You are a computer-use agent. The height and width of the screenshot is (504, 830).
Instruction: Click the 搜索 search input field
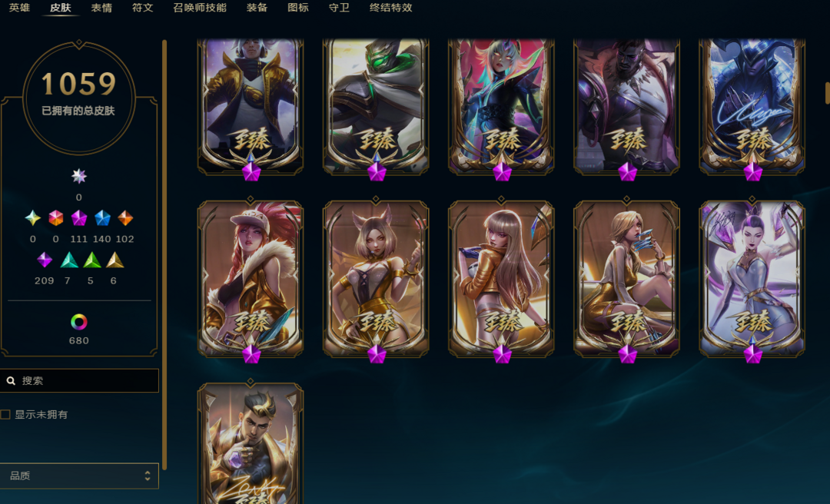pyautogui.click(x=79, y=380)
